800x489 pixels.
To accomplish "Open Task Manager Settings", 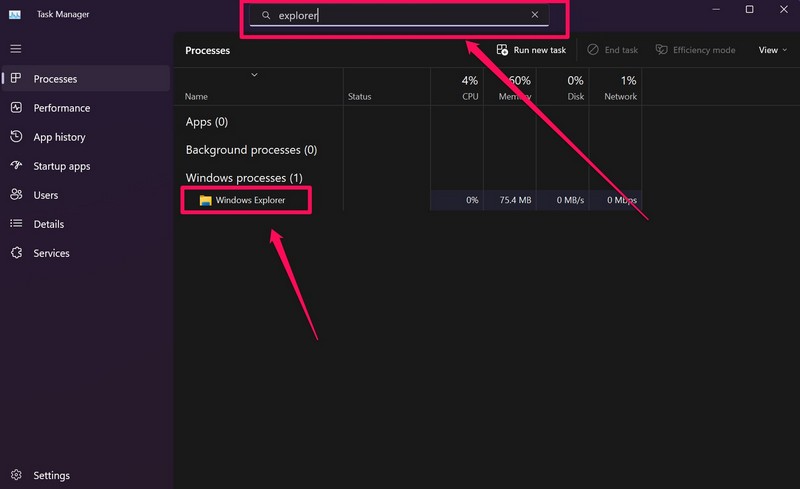I will point(51,475).
